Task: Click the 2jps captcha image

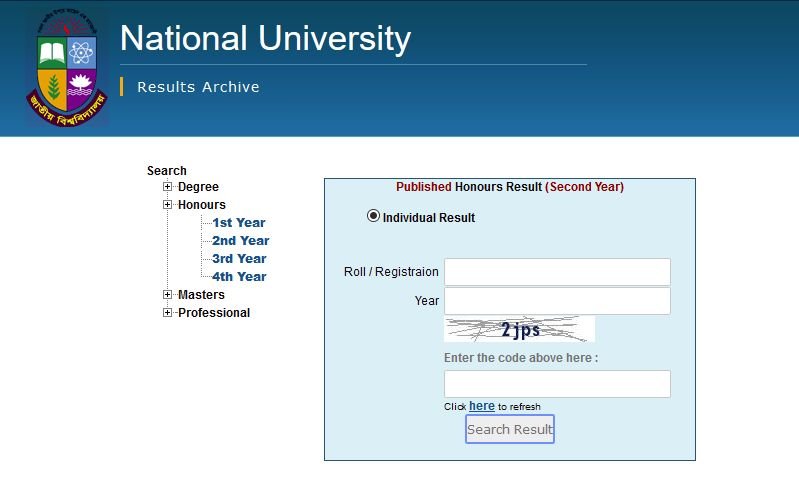Action: (x=519, y=329)
